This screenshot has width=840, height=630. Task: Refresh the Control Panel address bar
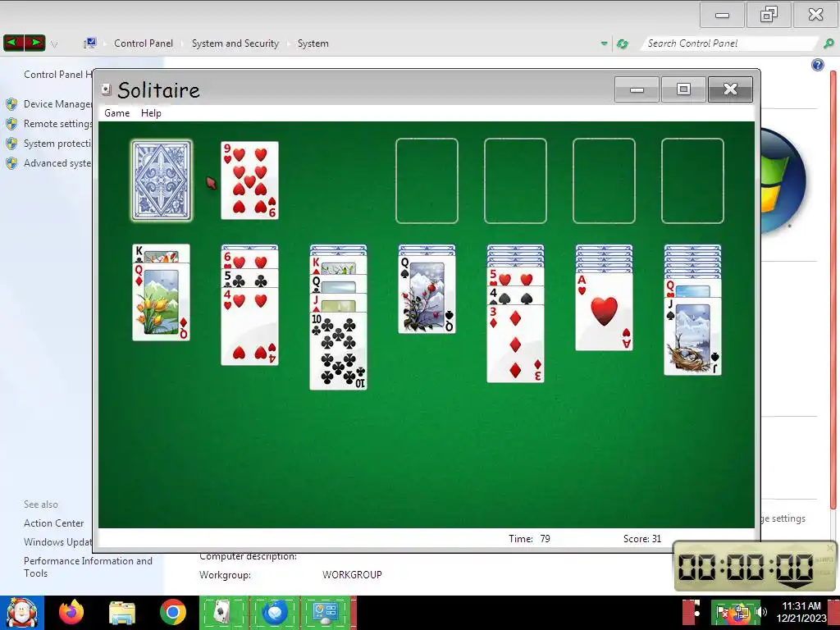(622, 43)
